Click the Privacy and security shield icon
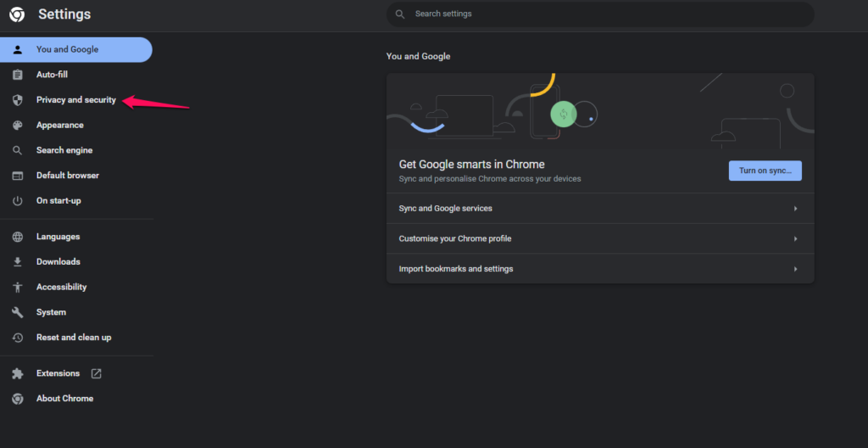 pos(17,100)
